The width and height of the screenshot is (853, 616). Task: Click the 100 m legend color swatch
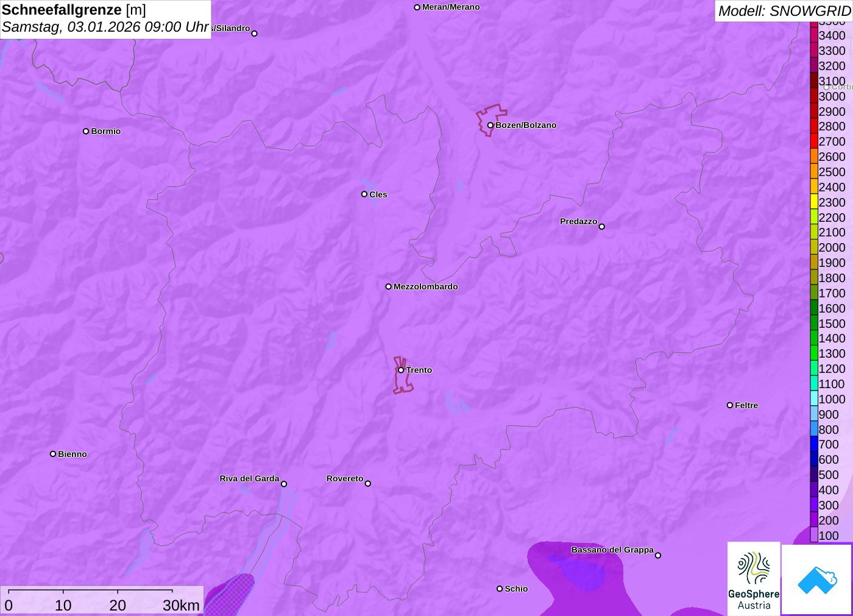coord(814,535)
